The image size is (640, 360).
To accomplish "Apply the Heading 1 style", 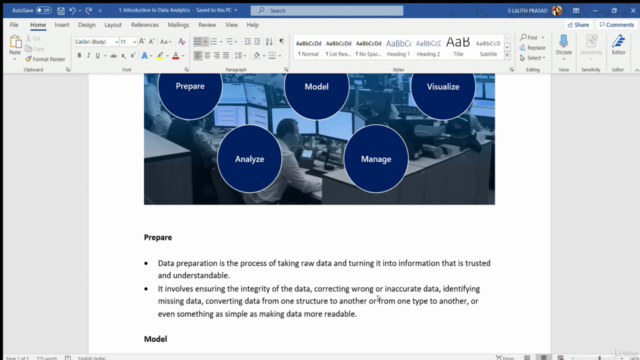I will point(398,47).
